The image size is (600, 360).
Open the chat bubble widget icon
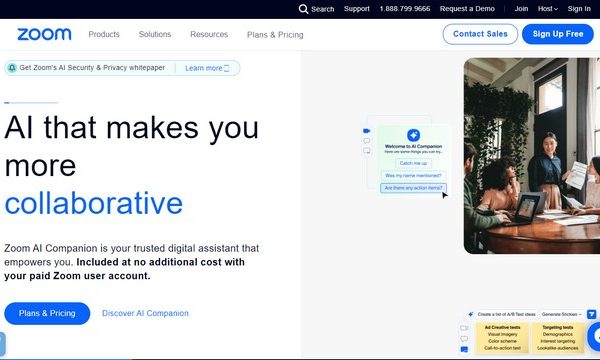pos(595,336)
